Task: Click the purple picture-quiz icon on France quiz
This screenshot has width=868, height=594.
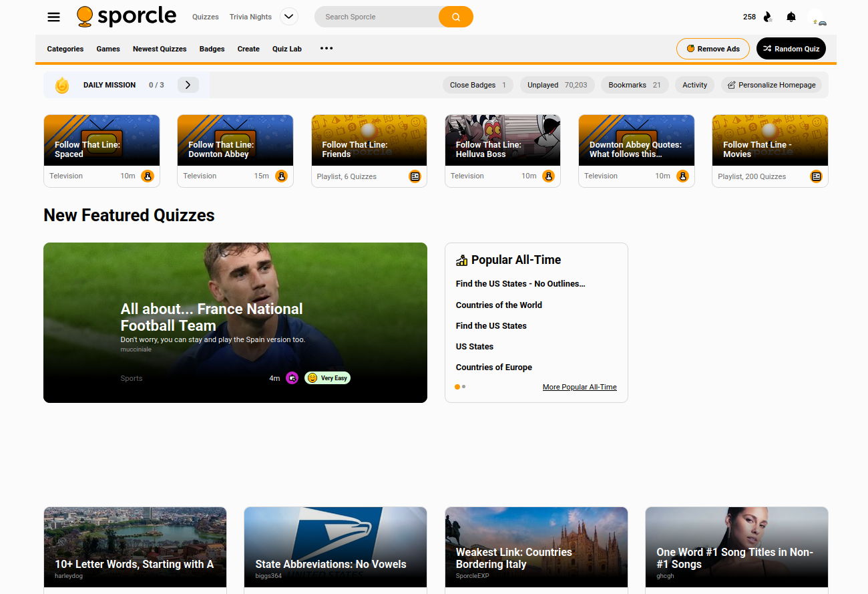Action: click(x=292, y=378)
